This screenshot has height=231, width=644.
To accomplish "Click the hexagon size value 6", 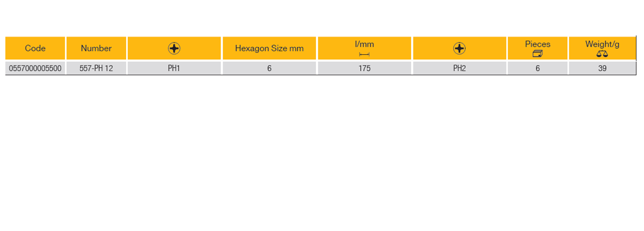I will (269, 69).
